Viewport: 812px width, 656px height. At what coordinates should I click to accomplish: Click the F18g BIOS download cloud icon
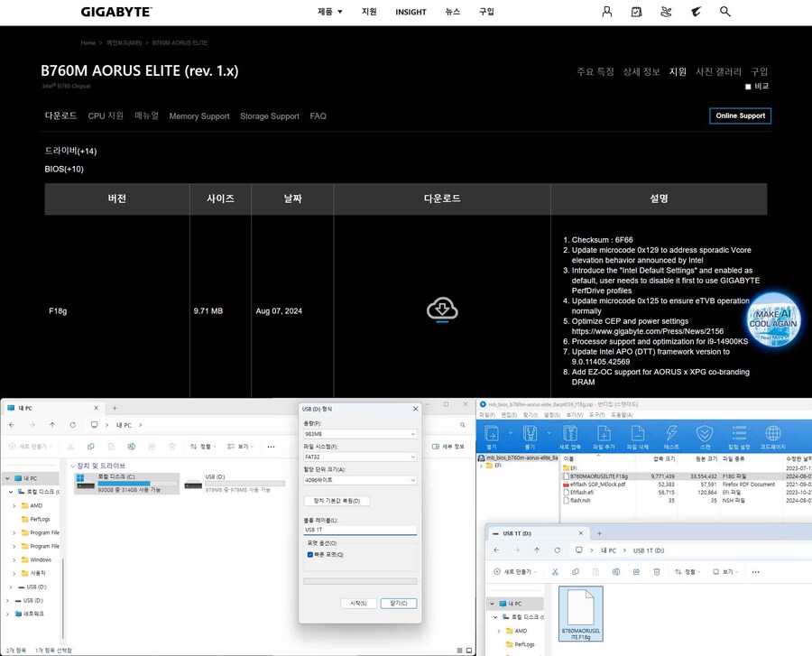pyautogui.click(x=442, y=310)
